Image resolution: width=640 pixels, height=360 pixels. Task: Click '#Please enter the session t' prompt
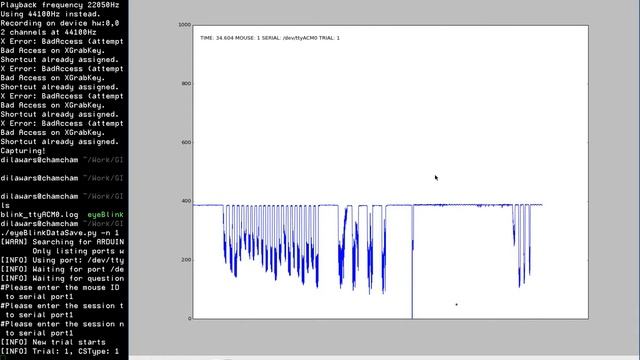pyautogui.click(x=62, y=306)
